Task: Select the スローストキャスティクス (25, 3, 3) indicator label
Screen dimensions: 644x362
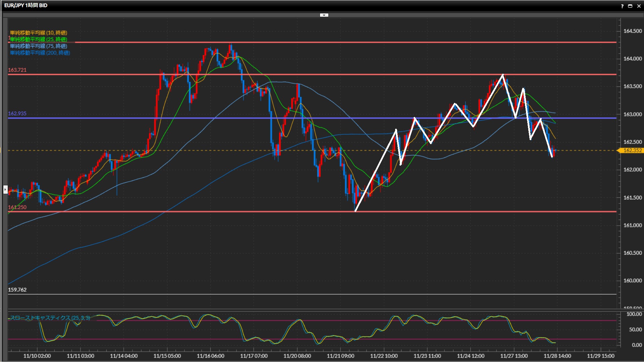Action: click(x=50, y=317)
